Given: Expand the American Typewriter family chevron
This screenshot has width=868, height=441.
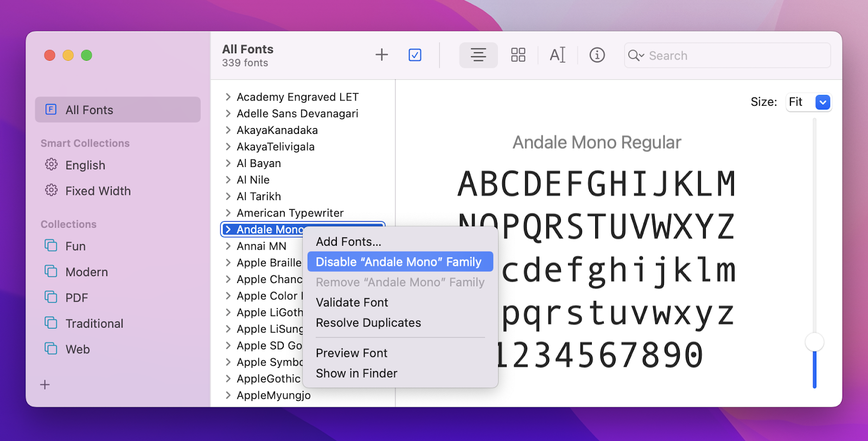Looking at the screenshot, I should click(x=228, y=213).
